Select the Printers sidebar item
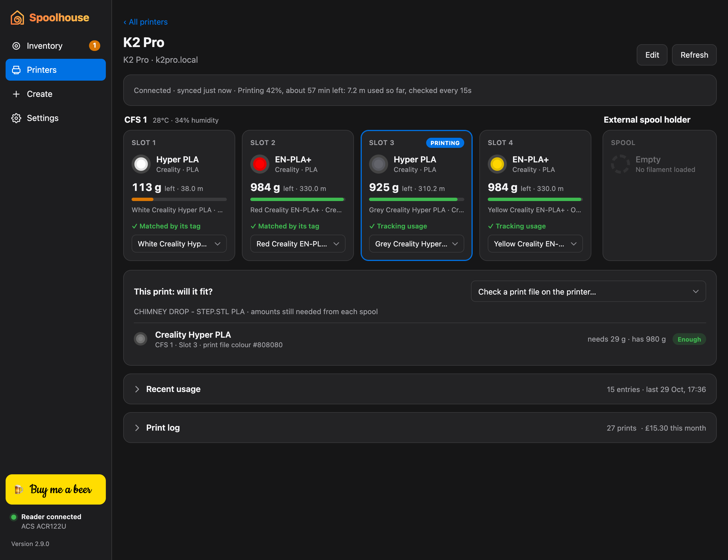Screen dimensions: 728x560 pyautogui.click(x=56, y=70)
